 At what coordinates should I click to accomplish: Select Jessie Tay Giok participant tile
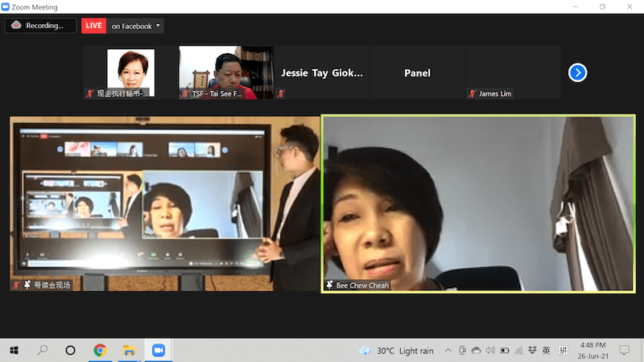[x=321, y=73]
